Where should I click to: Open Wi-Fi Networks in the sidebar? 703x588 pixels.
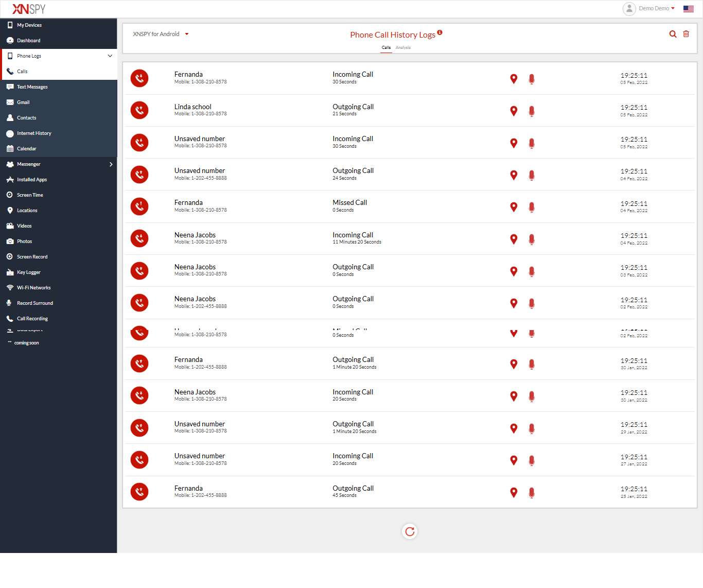pos(33,288)
